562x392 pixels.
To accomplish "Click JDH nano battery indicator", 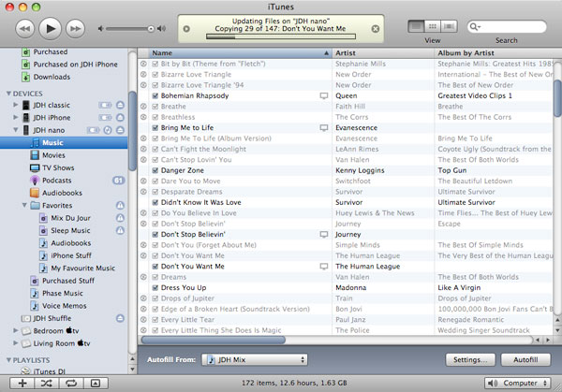I will 93,130.
